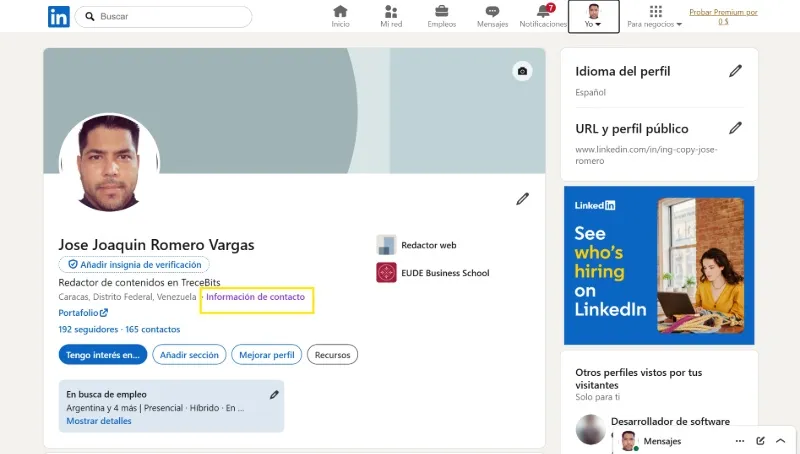Viewport: 800px width, 454px height.
Task: Click the Español language text
Action: coord(590,92)
